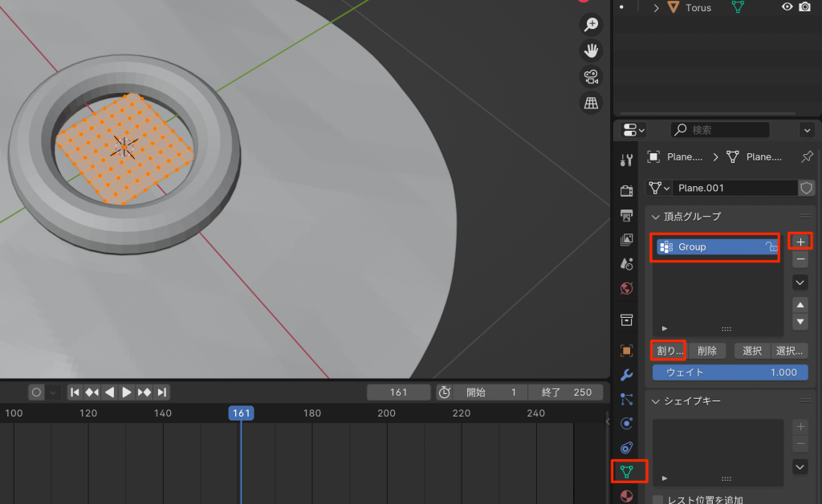
Task: Enable the レスト位置を追加 checkbox
Action: click(x=658, y=500)
